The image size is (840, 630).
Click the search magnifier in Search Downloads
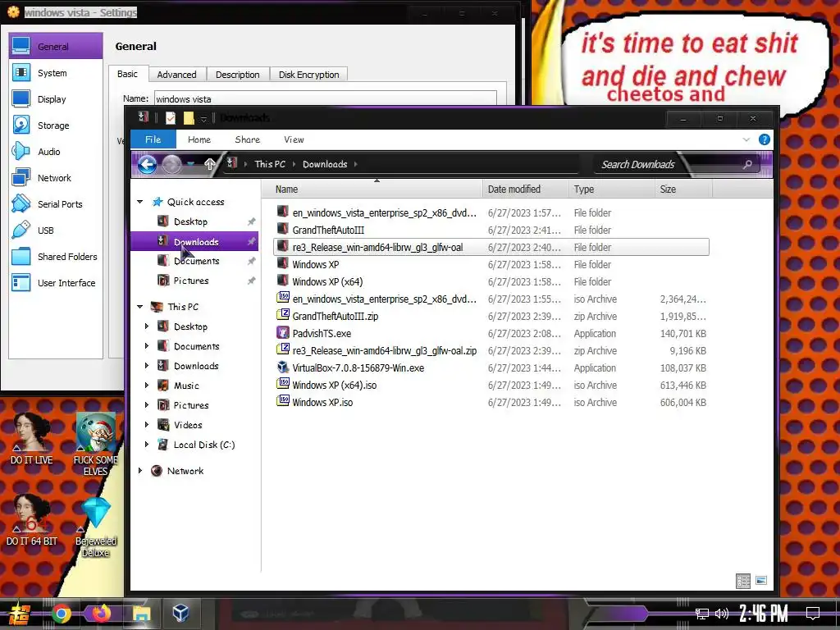[x=747, y=164]
